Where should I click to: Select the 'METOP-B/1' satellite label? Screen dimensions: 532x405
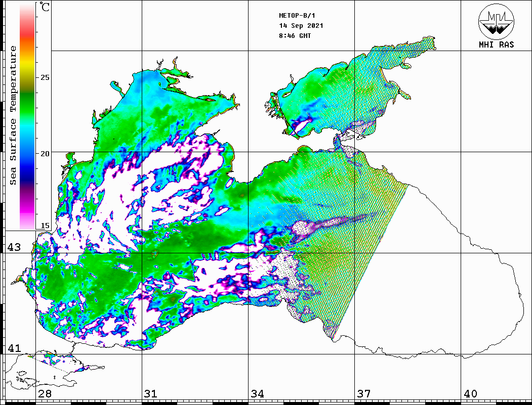pos(297,16)
